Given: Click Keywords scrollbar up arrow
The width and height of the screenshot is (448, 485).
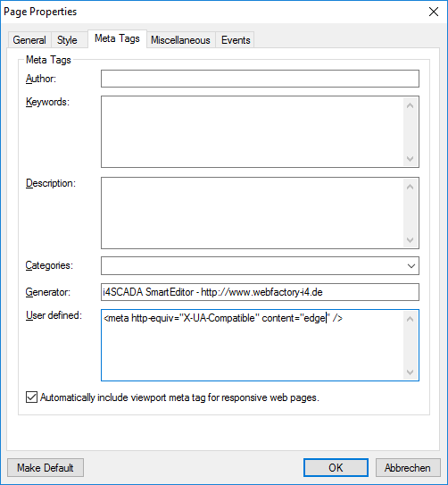Looking at the screenshot, I should (x=410, y=105).
